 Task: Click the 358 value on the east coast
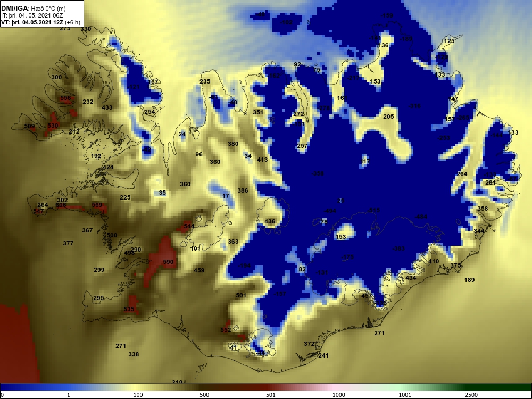(x=483, y=209)
